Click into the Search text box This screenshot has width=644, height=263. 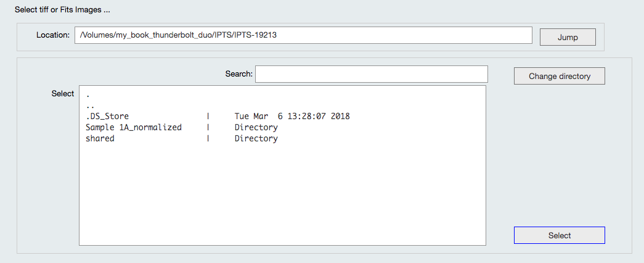(371, 74)
